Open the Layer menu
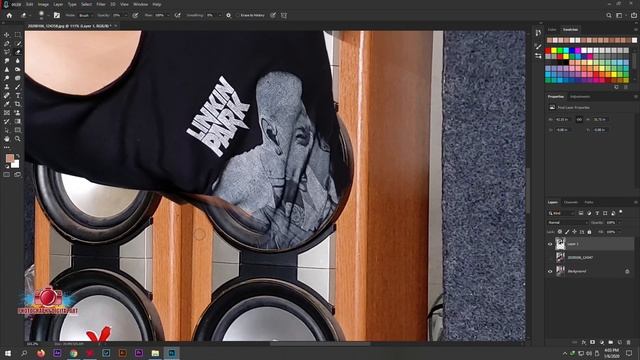Image resolution: width=640 pixels, height=360 pixels. tap(58, 4)
